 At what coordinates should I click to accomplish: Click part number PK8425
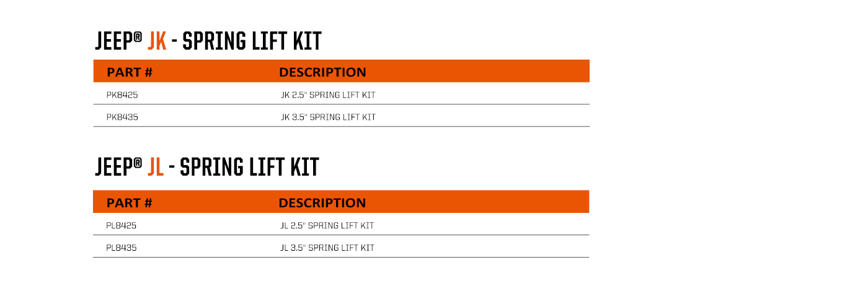click(122, 95)
